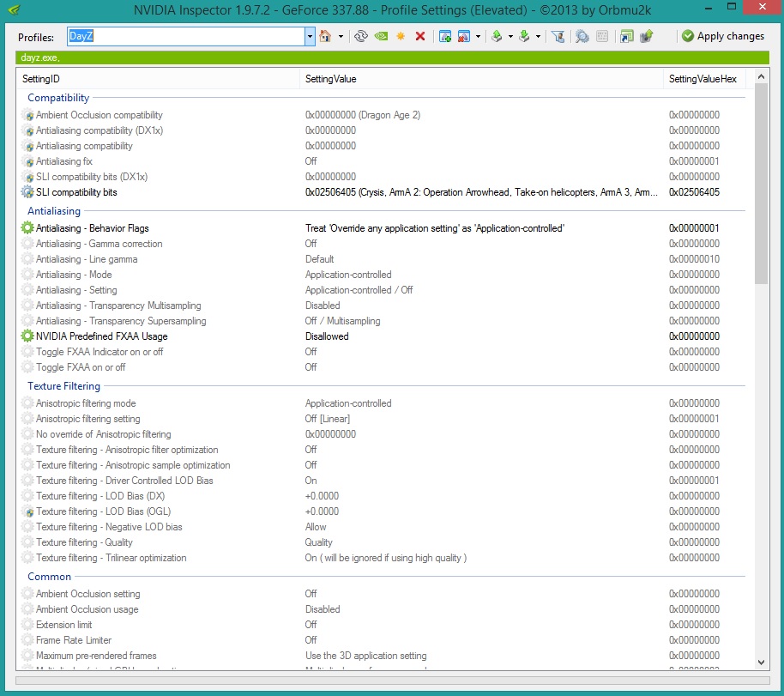
Task: Collapse the Compatibility group header
Action: (58, 98)
